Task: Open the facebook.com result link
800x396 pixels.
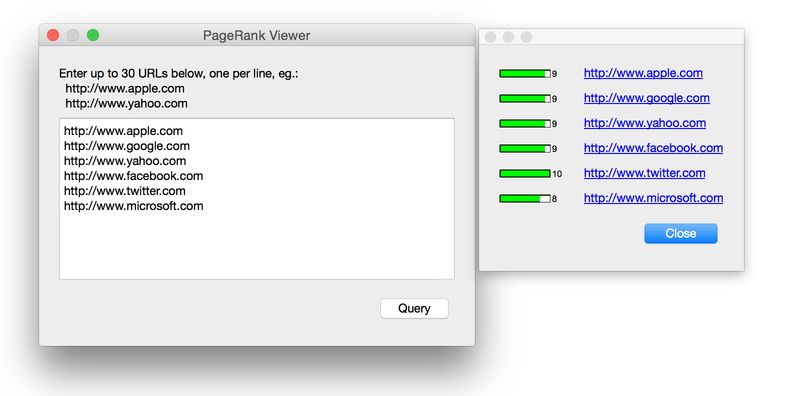Action: click(653, 148)
